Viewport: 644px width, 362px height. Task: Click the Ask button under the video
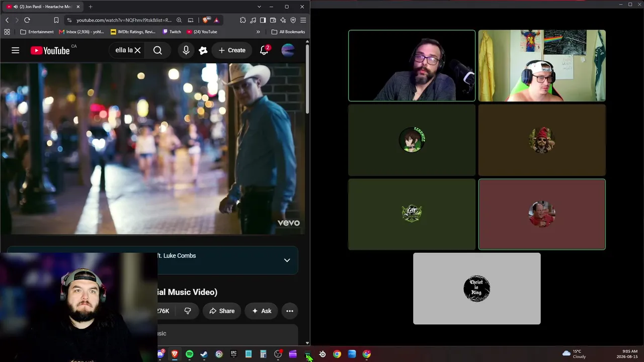[261, 311]
